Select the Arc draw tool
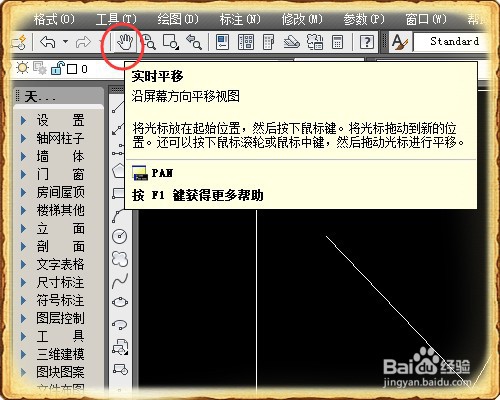Screen dimensions: 500x400 click(x=118, y=216)
